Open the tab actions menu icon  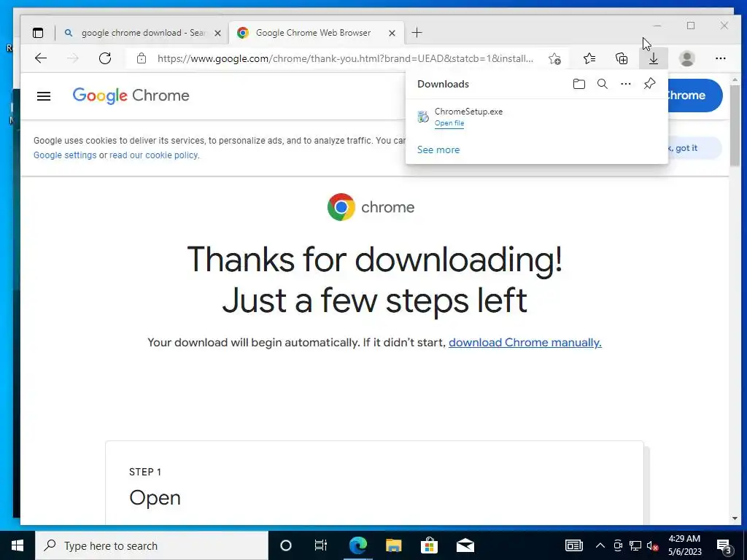pos(38,33)
